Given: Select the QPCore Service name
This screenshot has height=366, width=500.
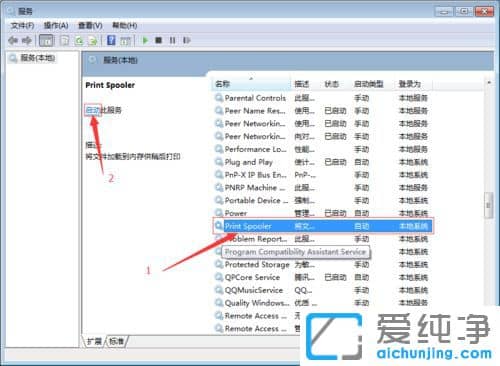Looking at the screenshot, I should coord(252,277).
